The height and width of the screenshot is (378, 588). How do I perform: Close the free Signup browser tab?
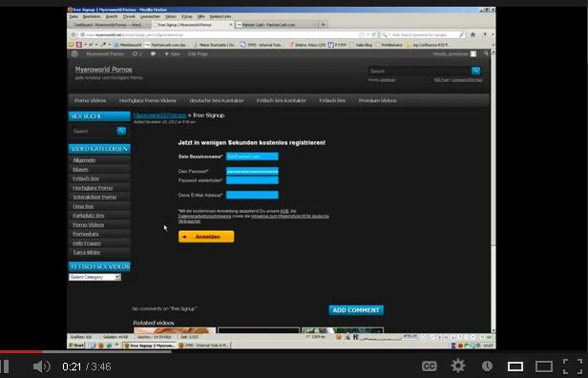[x=231, y=25]
